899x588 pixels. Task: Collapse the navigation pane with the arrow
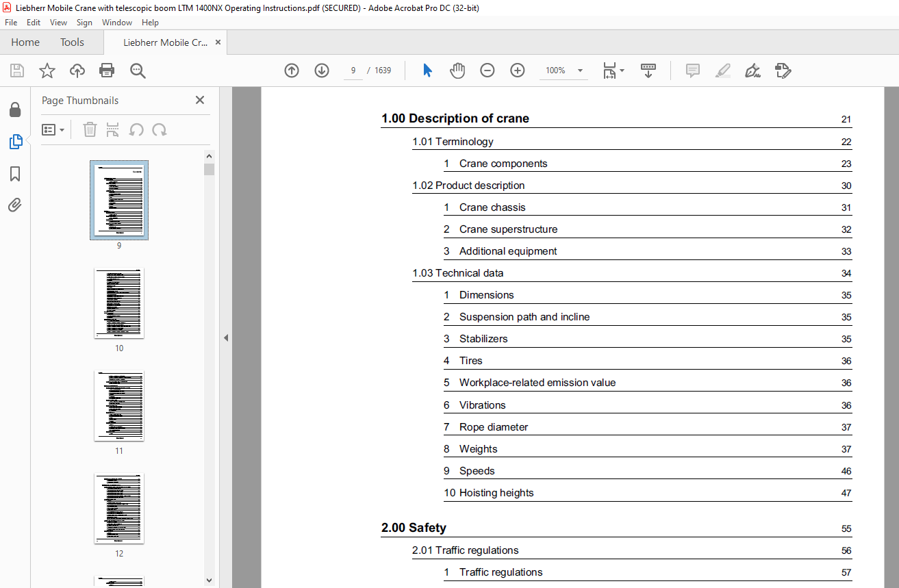(x=226, y=337)
